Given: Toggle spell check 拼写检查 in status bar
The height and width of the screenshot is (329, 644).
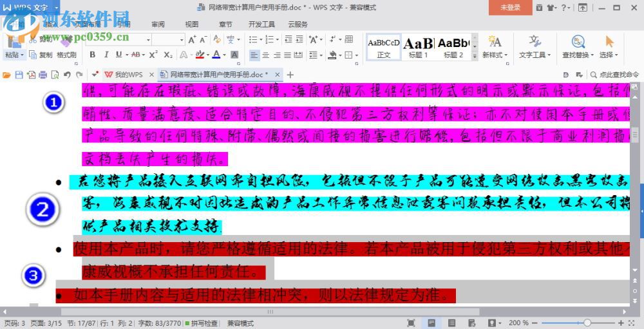Looking at the screenshot, I should [x=201, y=323].
